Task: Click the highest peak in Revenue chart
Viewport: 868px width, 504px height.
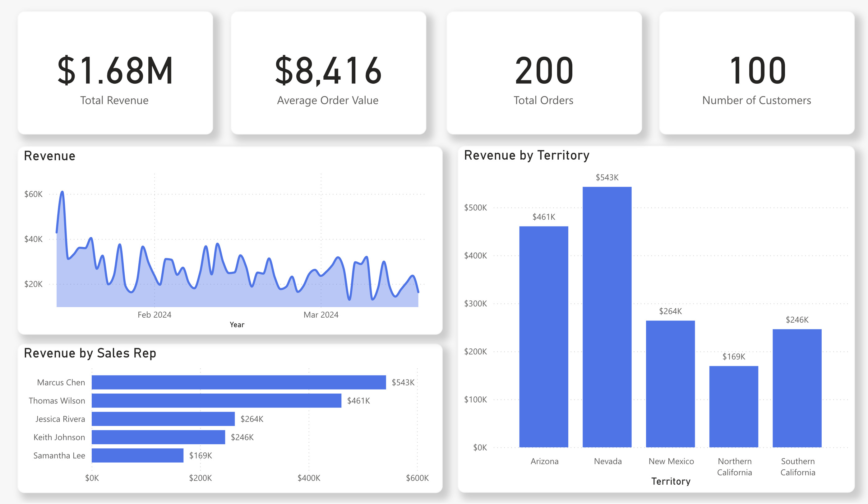Action: click(x=62, y=192)
